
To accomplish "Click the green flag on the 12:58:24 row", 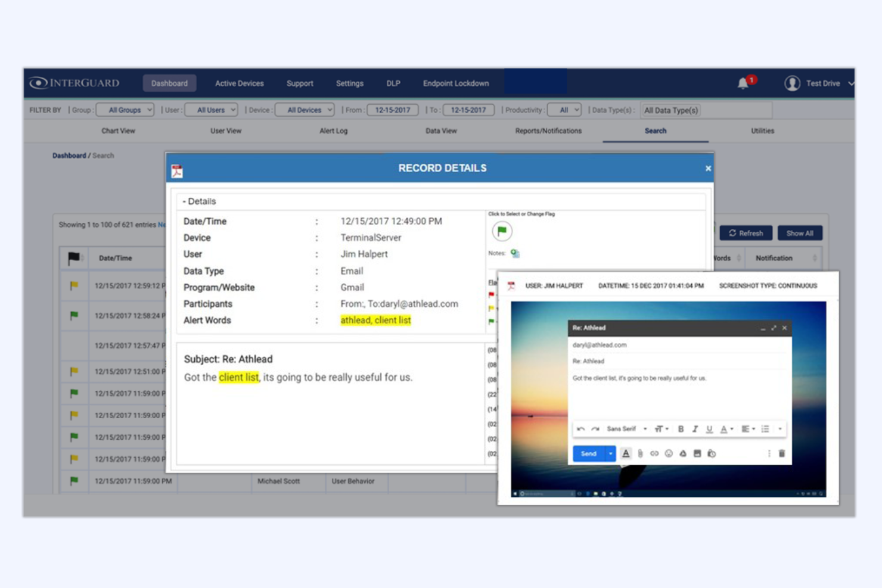I will point(74,315).
